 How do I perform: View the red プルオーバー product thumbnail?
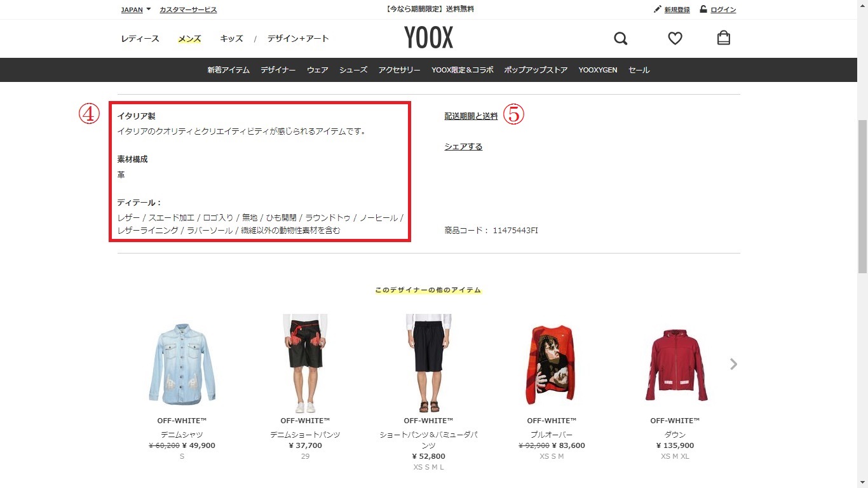tap(552, 365)
